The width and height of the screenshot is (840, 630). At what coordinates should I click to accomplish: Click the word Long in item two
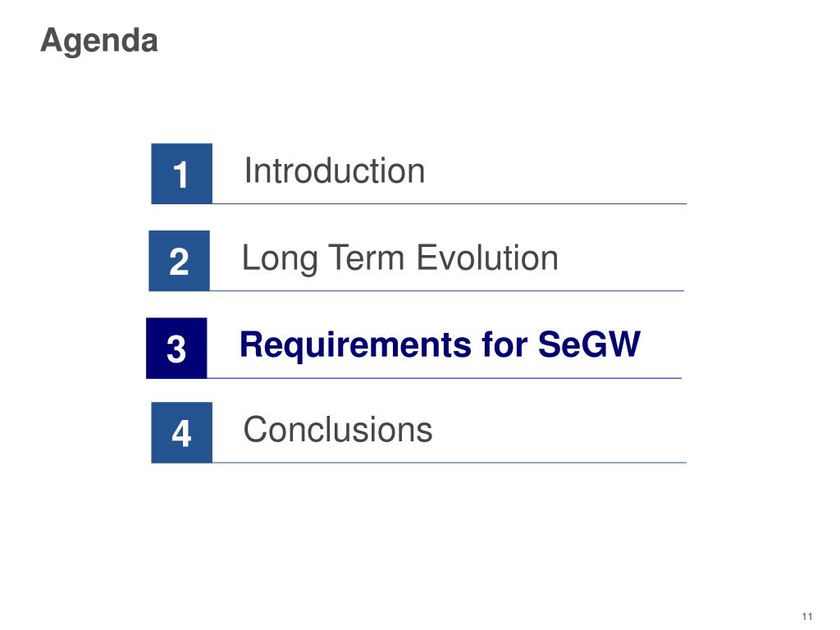[x=281, y=259]
